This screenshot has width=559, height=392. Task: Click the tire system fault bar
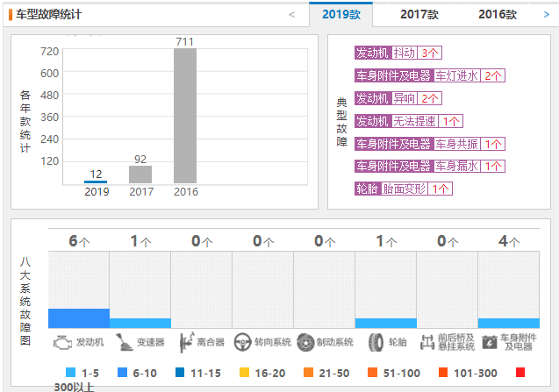(x=386, y=324)
